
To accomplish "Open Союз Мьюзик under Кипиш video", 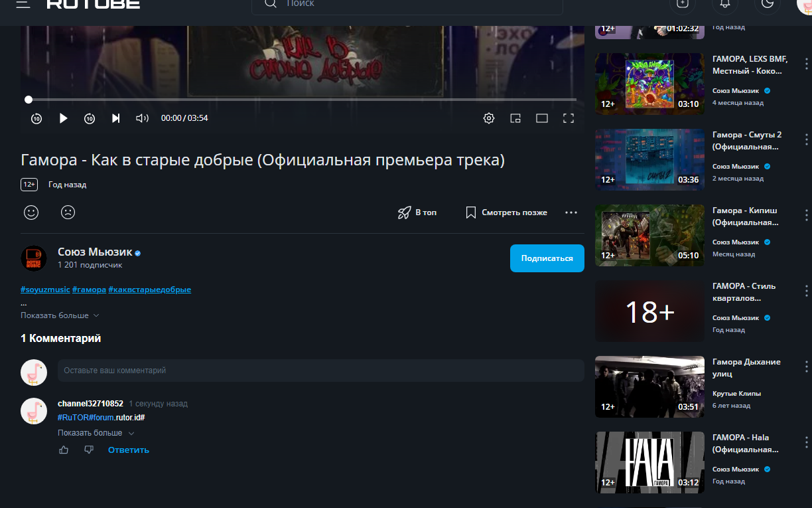I will [x=736, y=242].
